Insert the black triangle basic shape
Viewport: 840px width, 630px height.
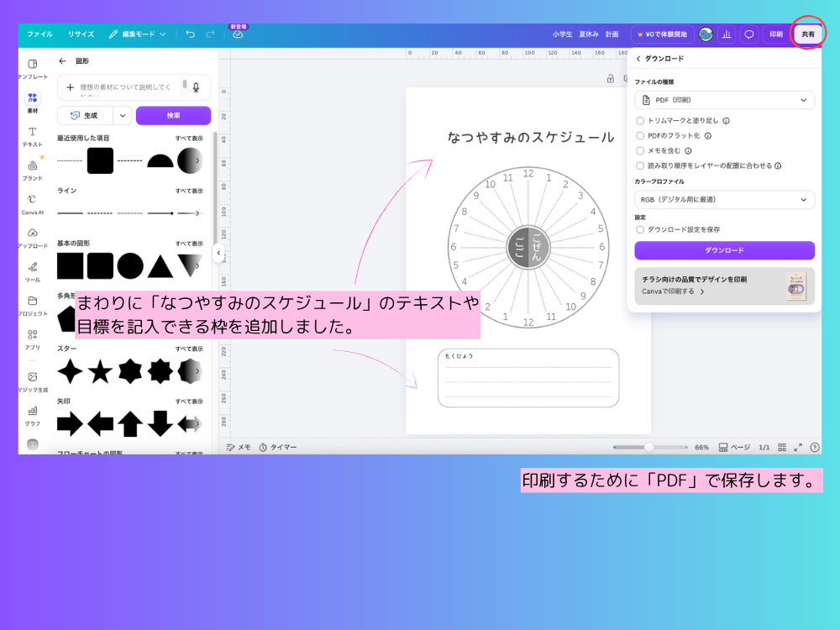point(160,266)
